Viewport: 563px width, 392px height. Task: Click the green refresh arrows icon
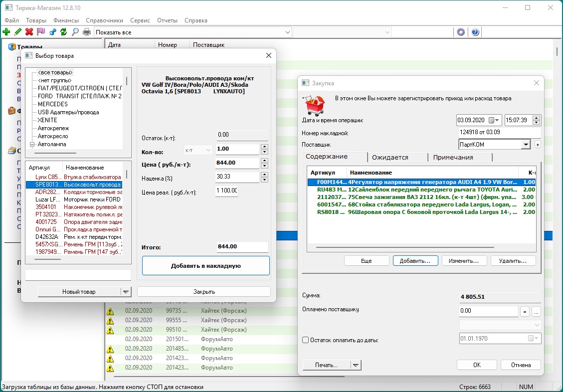coord(63,32)
